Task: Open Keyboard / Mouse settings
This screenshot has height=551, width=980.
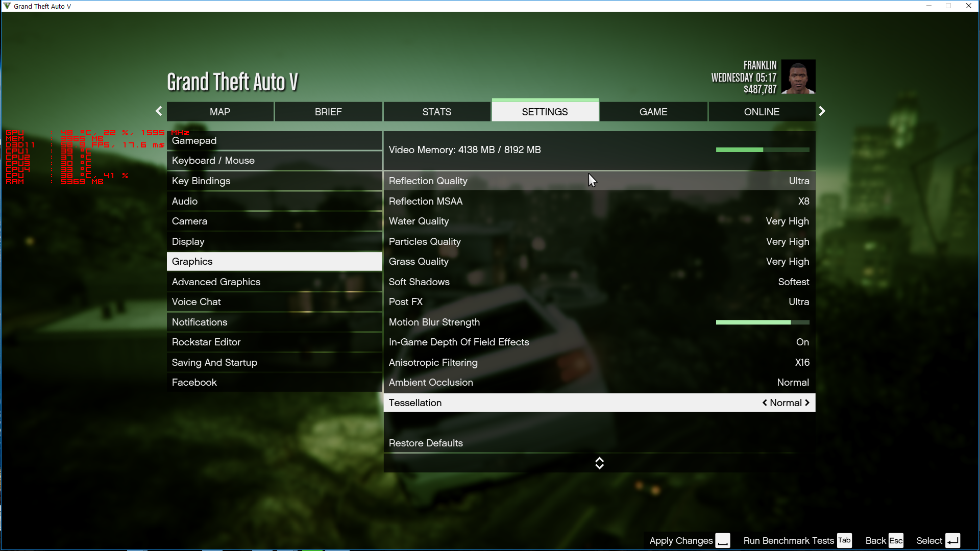Action: coord(275,161)
